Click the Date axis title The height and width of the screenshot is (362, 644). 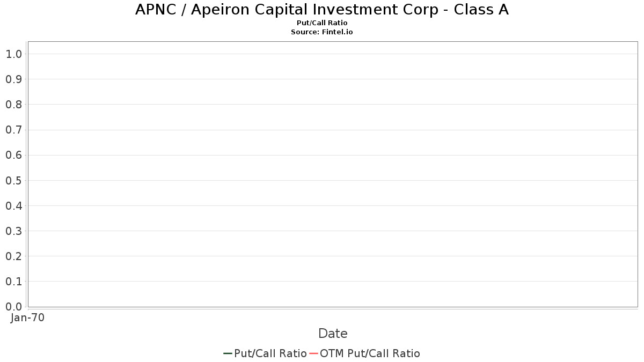click(x=333, y=334)
